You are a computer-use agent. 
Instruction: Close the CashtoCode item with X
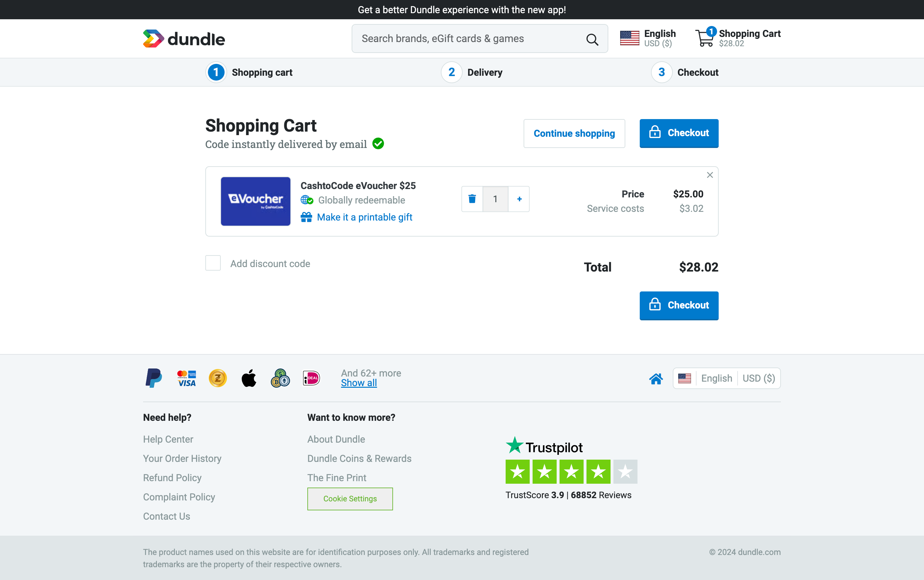tap(710, 175)
